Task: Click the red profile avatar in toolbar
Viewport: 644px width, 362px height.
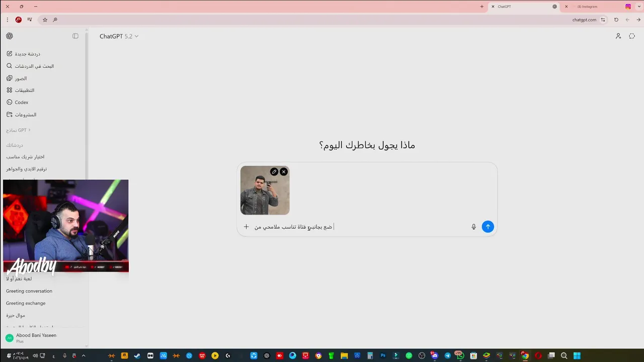Action: tap(19, 20)
